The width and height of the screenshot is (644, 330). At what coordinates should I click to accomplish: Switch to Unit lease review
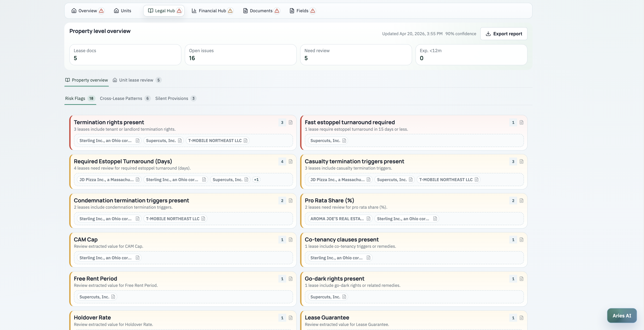[137, 80]
